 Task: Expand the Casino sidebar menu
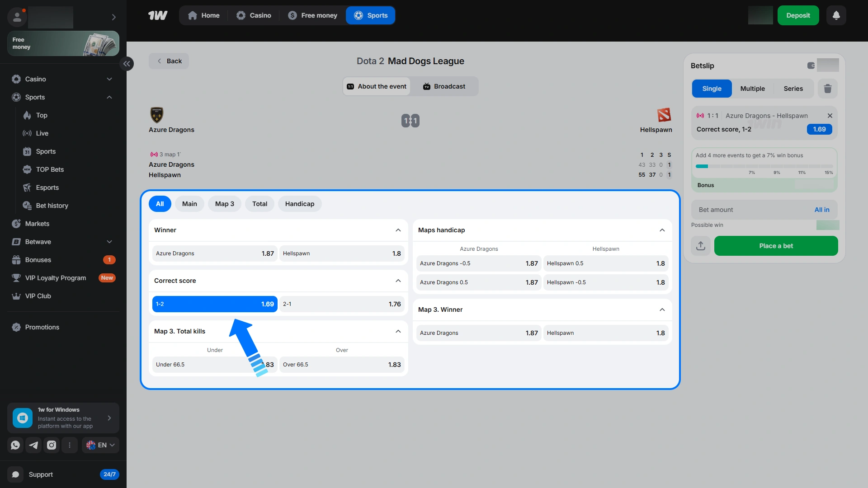(x=109, y=79)
